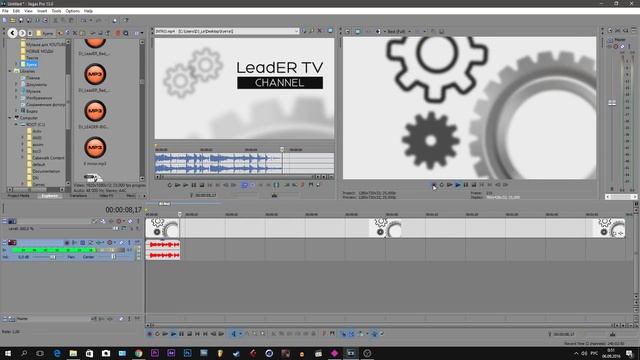The height and width of the screenshot is (360, 640).
Task: Collapse the Libraries tree node
Action: 10,71
